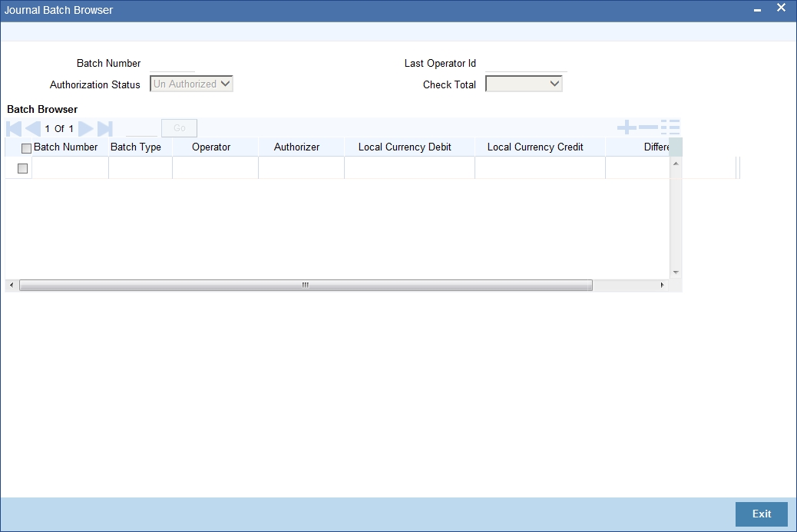
Task: Click the first row Authorizer cell
Action: click(x=302, y=167)
